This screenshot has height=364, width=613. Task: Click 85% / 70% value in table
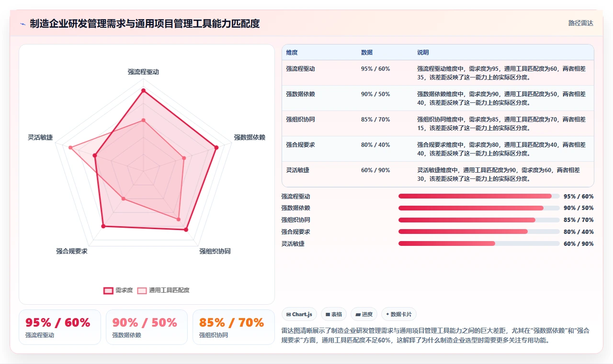click(x=375, y=120)
